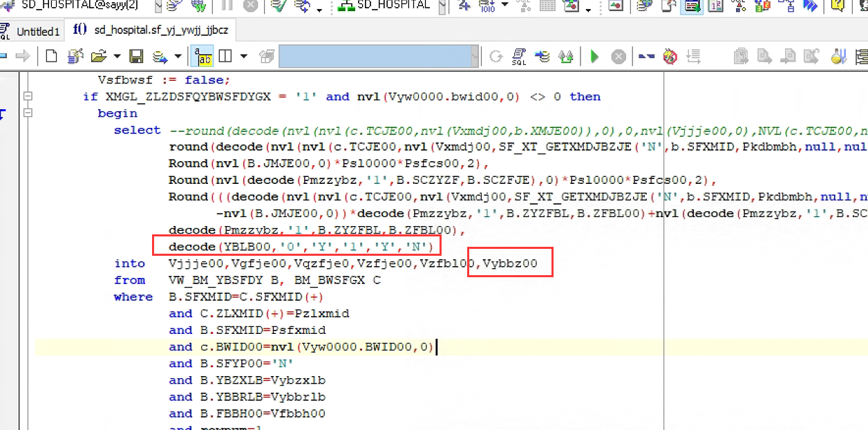Click the blue dashes breakpoint icon

click(647, 56)
